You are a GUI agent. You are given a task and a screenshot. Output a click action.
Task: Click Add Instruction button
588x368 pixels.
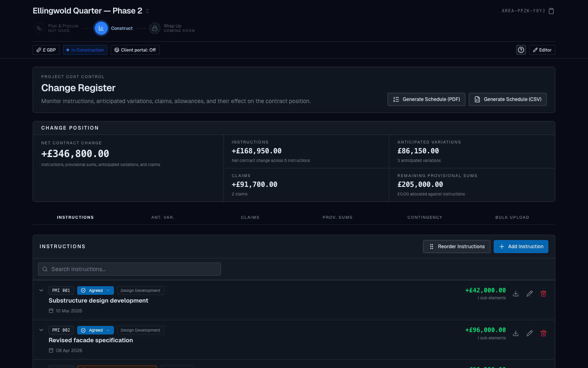tap(521, 247)
